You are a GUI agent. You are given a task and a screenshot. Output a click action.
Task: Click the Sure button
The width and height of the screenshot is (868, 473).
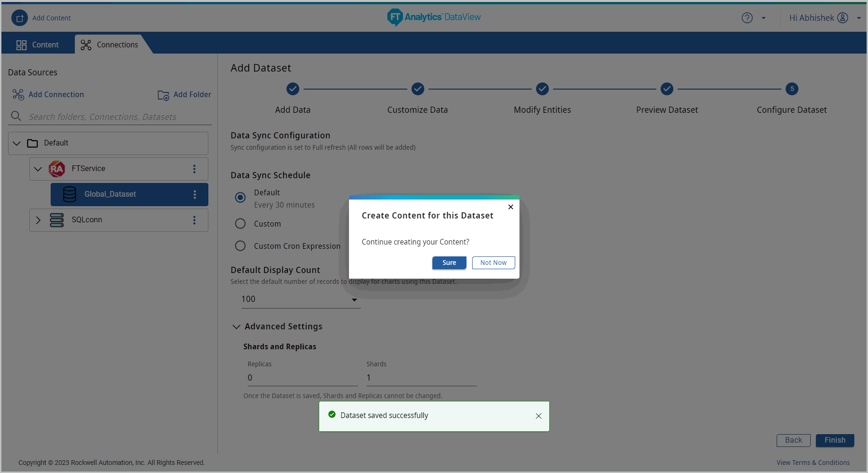pyautogui.click(x=449, y=263)
